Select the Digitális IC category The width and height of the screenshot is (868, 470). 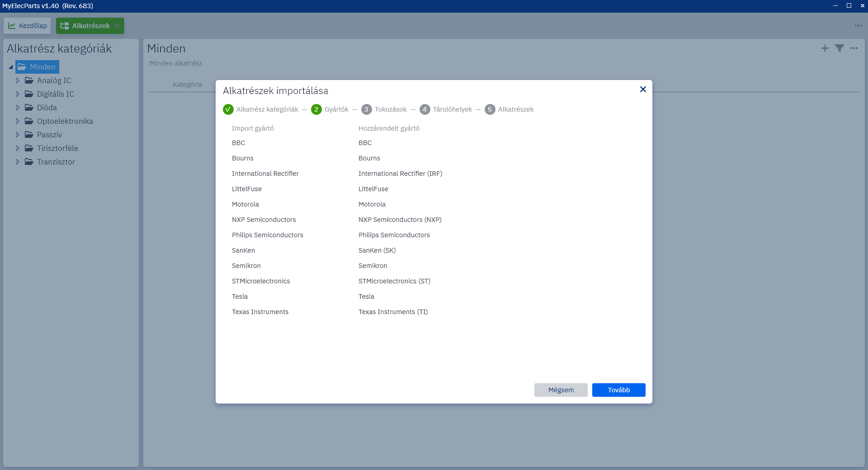pos(50,94)
